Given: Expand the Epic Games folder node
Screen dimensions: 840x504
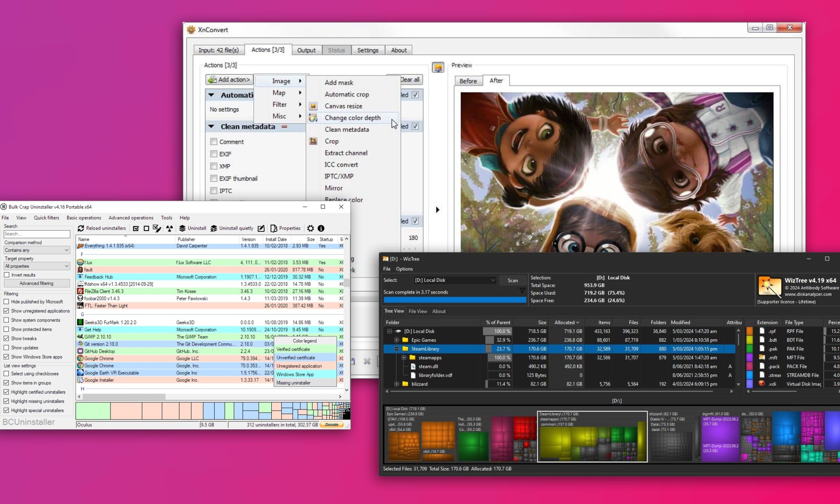Looking at the screenshot, I should point(396,340).
